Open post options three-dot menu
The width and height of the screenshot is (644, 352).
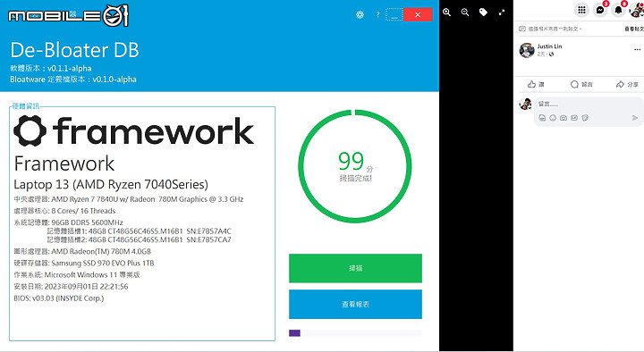(637, 49)
